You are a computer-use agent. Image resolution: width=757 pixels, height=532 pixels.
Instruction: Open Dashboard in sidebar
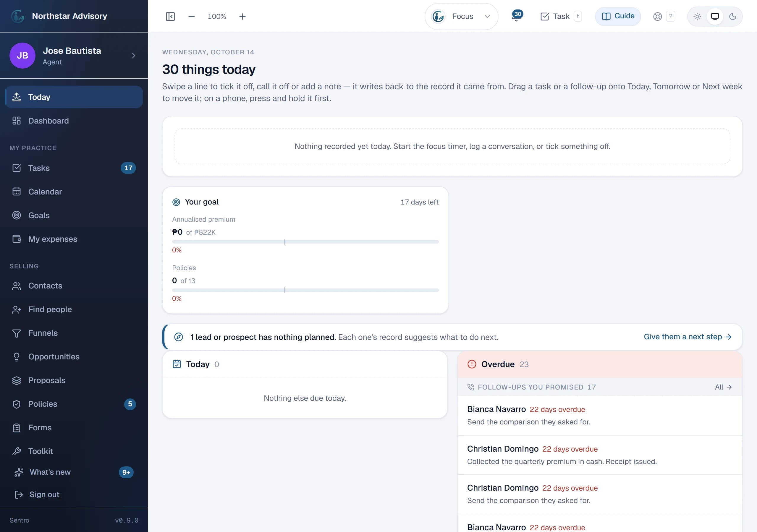tap(74, 121)
